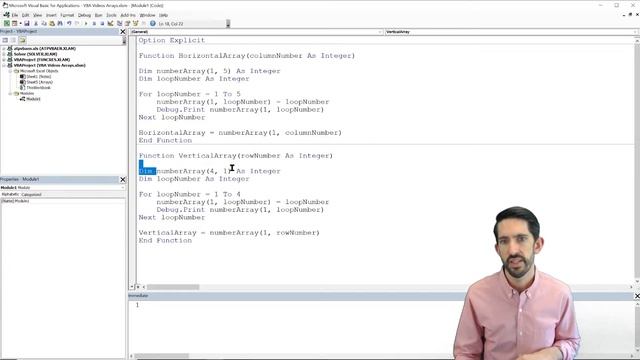Image resolution: width=640 pixels, height=360 pixels.
Task: Toggle Design Mode in the toolbar
Action: coord(110,24)
